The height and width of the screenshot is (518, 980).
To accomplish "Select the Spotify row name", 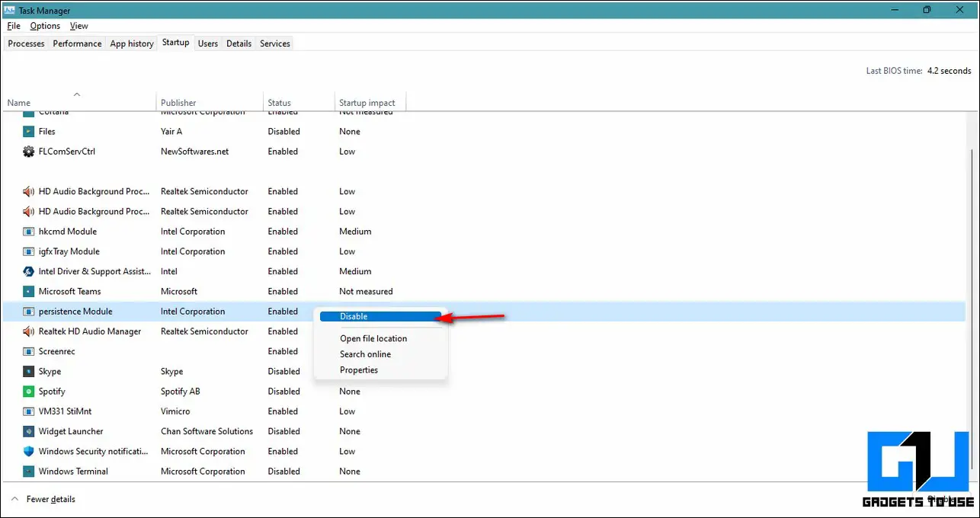I will [52, 392].
